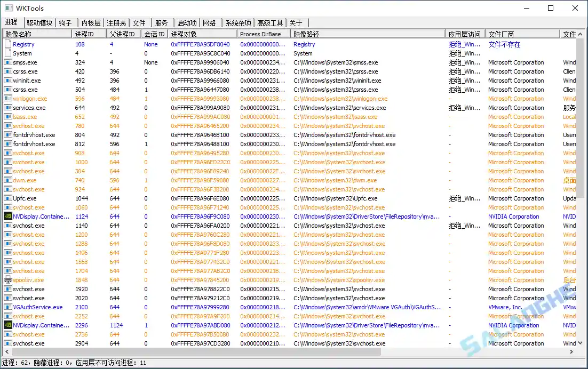Click the Registry process icon
The image size is (588, 369).
click(8, 44)
